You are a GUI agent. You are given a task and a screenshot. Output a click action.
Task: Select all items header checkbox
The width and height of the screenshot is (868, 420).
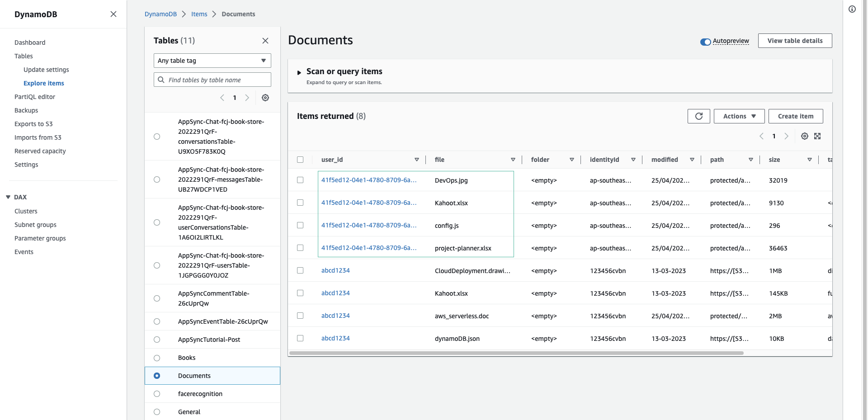click(x=300, y=160)
